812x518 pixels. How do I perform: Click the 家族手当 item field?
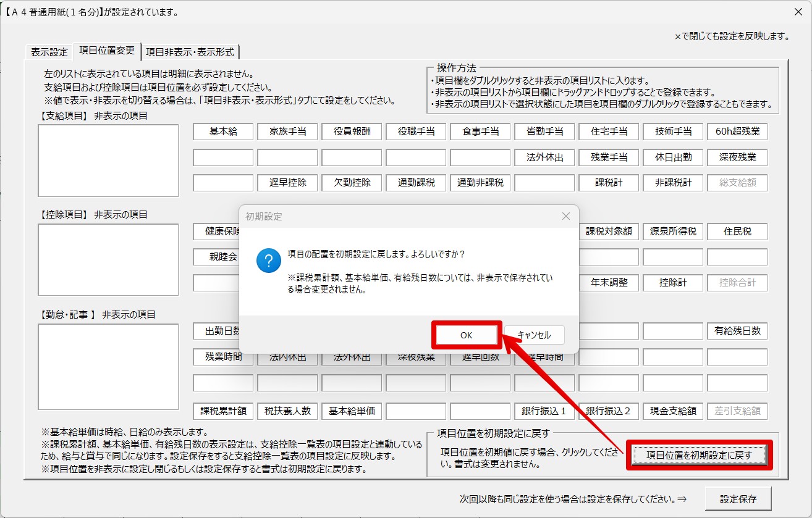(287, 132)
